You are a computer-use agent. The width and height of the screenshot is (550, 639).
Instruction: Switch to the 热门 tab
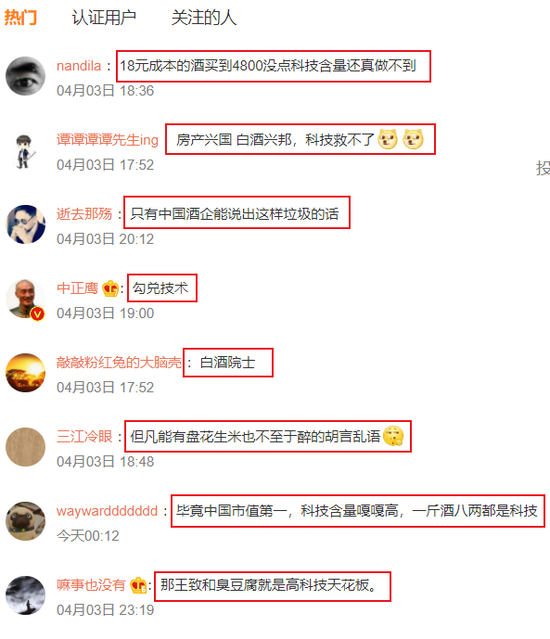[21, 18]
